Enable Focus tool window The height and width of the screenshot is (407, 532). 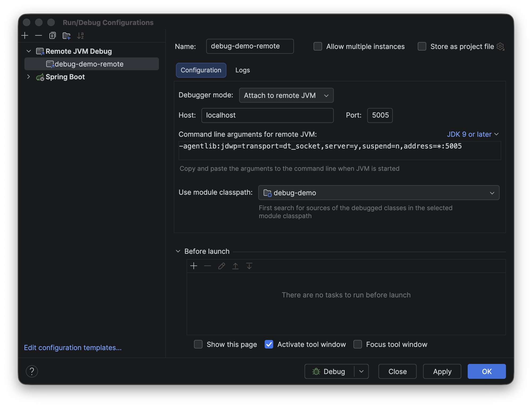pos(358,344)
